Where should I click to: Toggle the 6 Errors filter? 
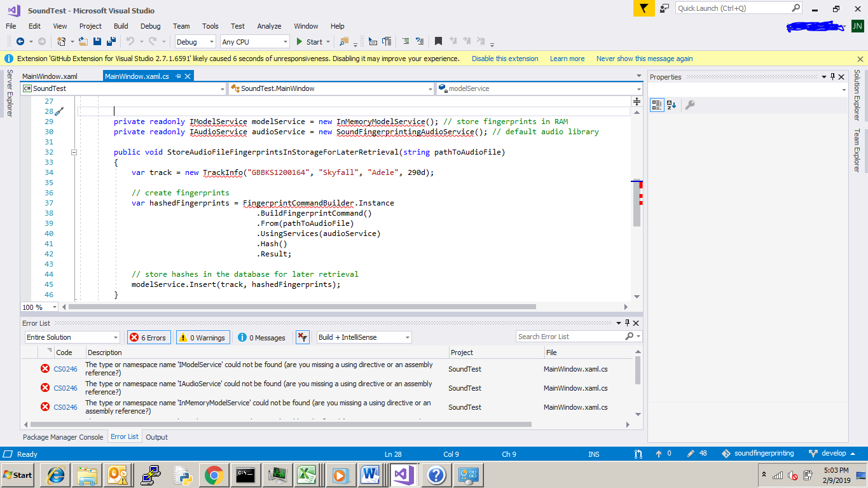pos(148,337)
